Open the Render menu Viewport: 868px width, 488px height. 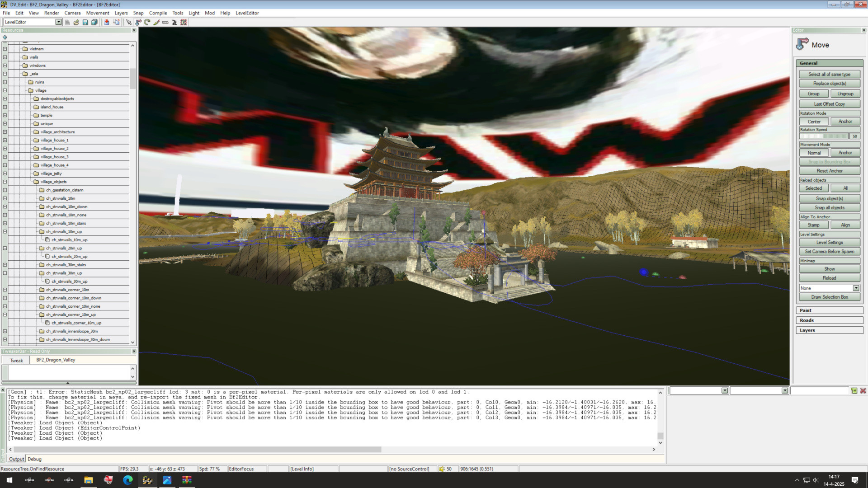tap(52, 13)
